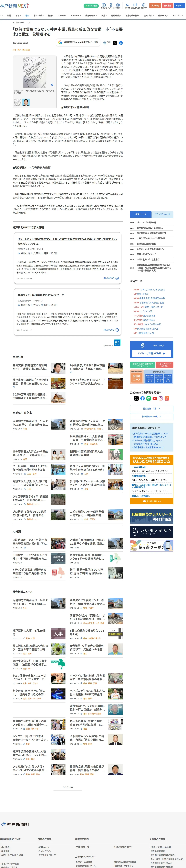
Task: Select 新着 in the navigation bar
Action: [9, 15]
